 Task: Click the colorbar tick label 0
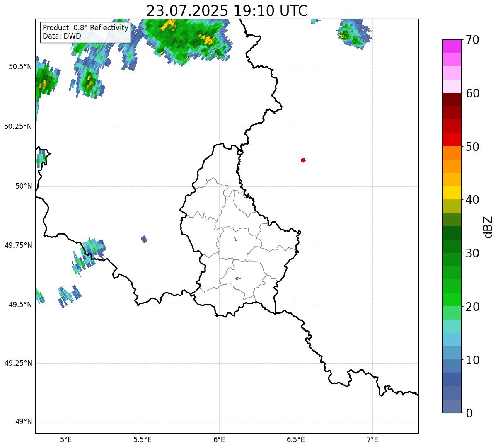[x=469, y=413]
